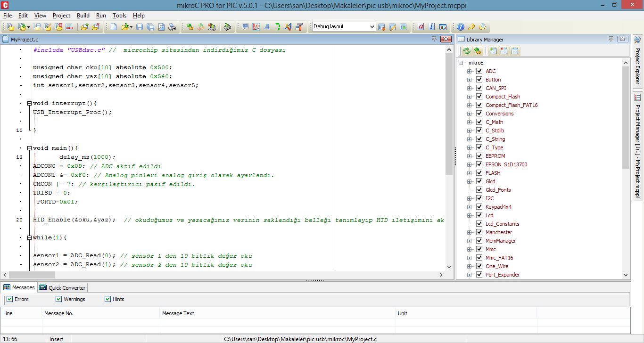Click the Save Project icon with red bar
Viewport: 644px width, 343px height.
coord(69,27)
